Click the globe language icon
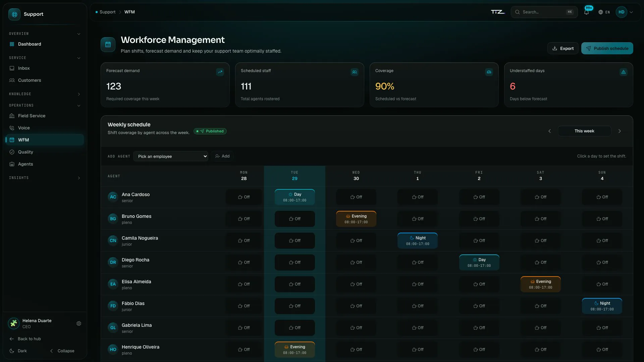Image resolution: width=644 pixels, height=362 pixels. point(601,12)
